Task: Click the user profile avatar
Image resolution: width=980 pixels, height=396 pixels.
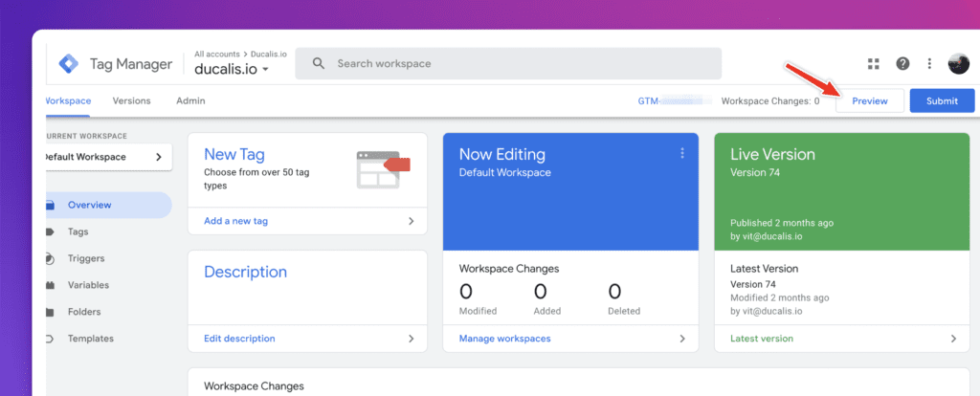Action: (958, 64)
